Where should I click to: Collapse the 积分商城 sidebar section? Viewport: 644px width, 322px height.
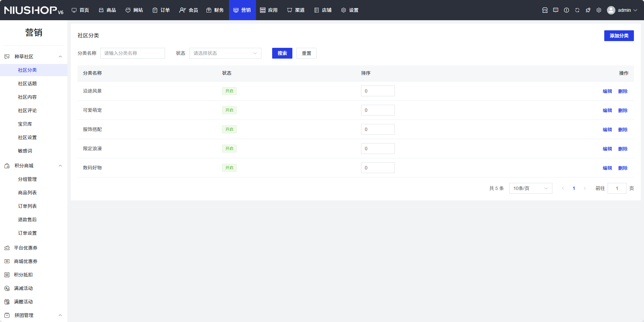(x=60, y=166)
